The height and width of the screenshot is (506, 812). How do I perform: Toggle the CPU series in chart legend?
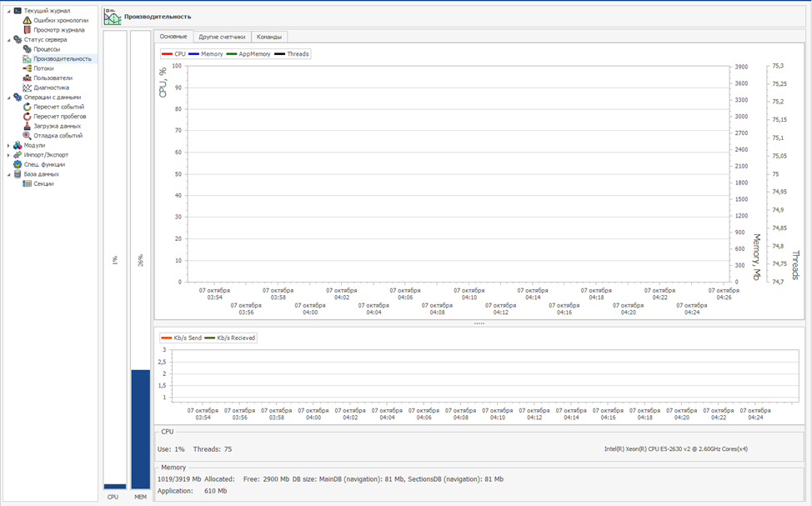coord(174,54)
